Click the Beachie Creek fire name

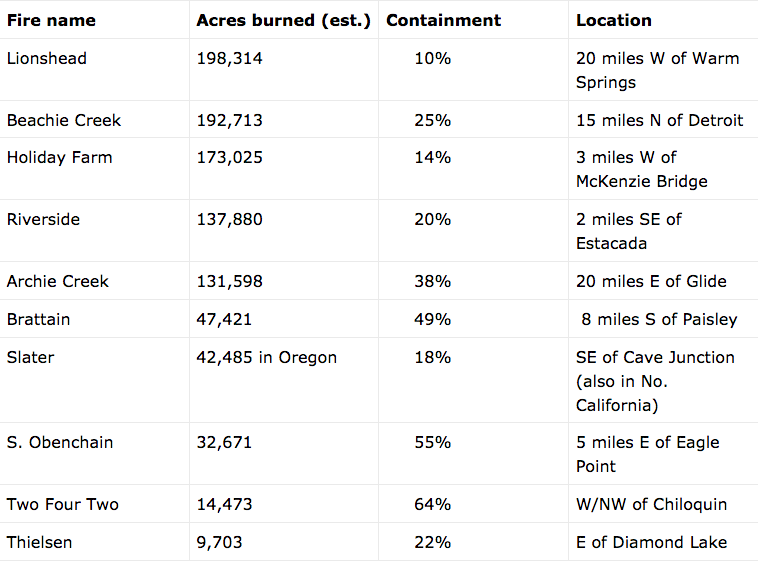64,120
